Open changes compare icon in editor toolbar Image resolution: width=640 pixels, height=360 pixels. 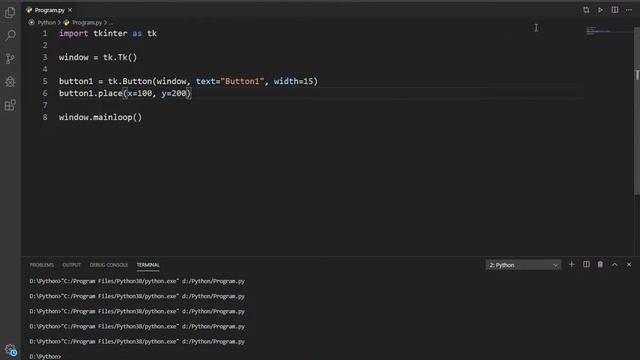[x=586, y=10]
